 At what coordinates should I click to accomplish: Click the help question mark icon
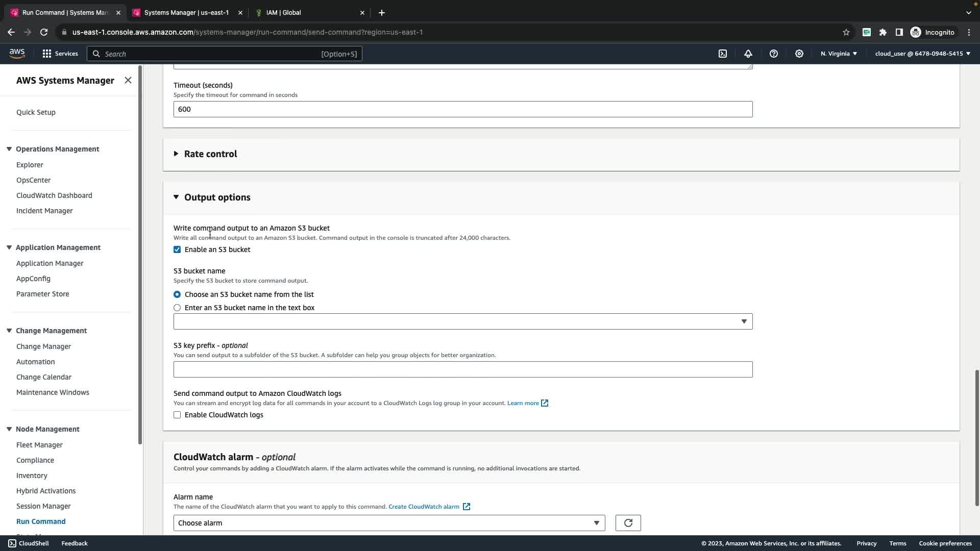tap(774, 54)
